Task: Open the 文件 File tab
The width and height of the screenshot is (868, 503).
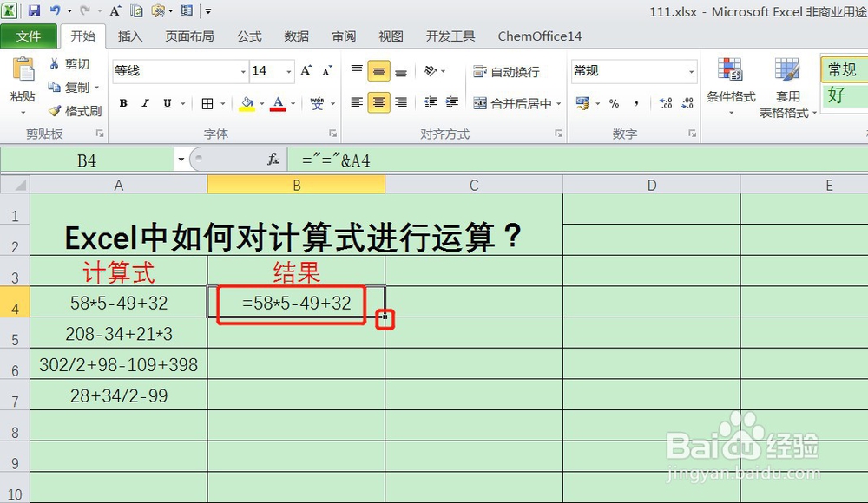Action: 29,36
